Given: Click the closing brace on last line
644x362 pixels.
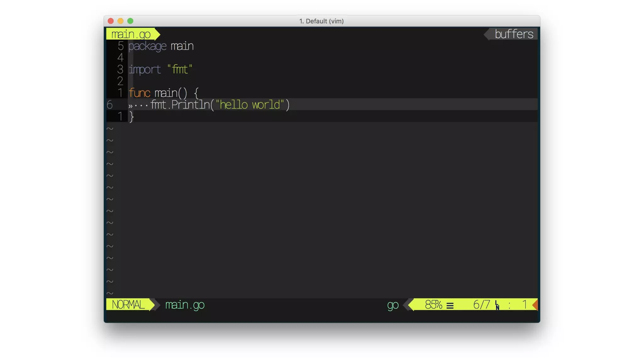Looking at the screenshot, I should pos(131,117).
